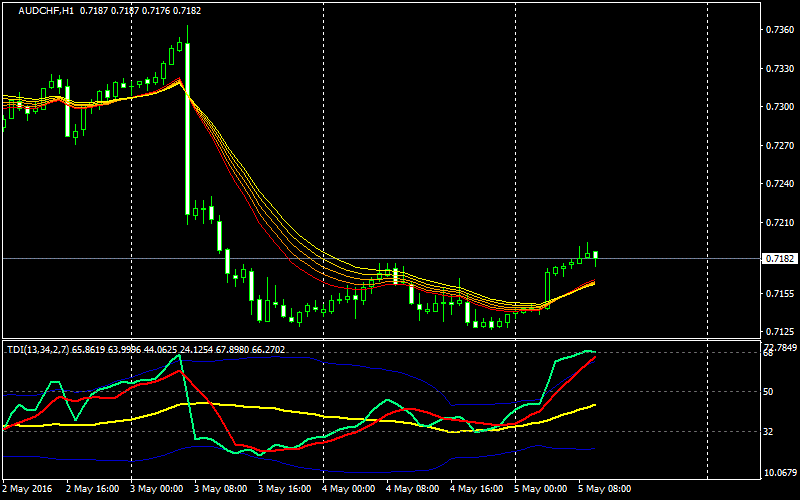Click the 0.7125 price scale label
The image size is (800, 500).
coord(780,332)
